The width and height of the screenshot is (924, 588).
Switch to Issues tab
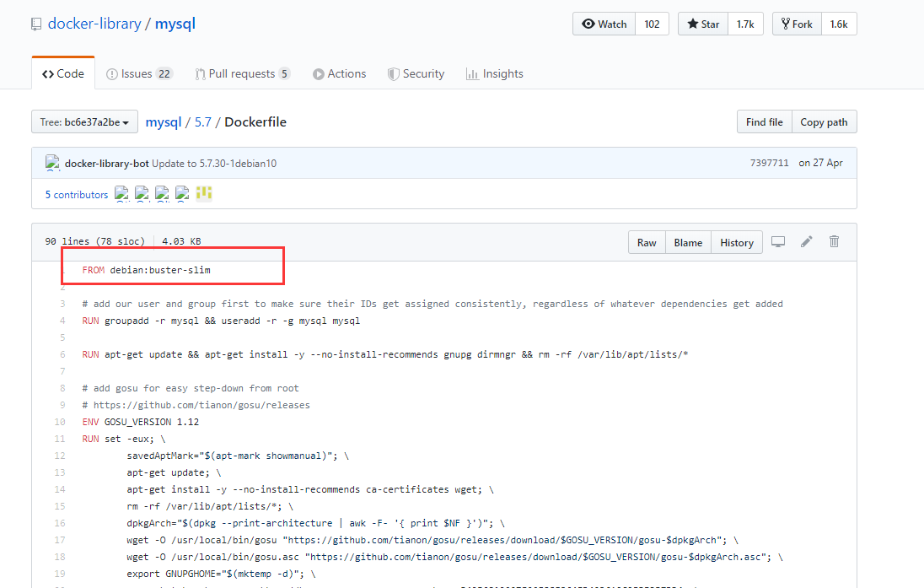coord(139,73)
